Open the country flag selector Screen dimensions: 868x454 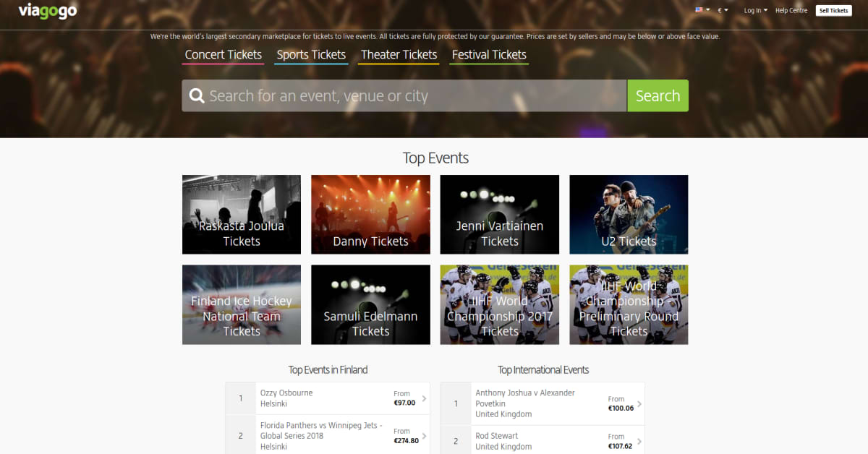coord(702,10)
